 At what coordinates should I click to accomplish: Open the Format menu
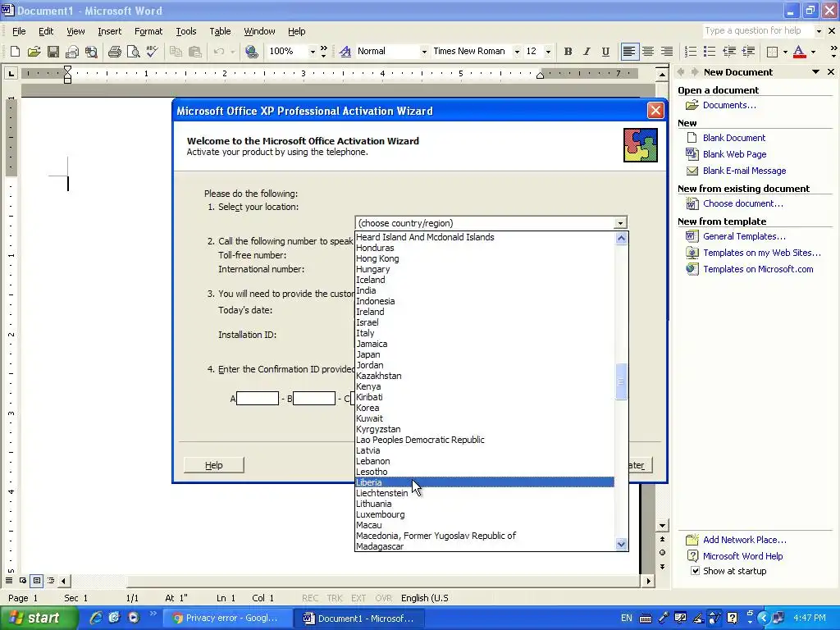(148, 31)
